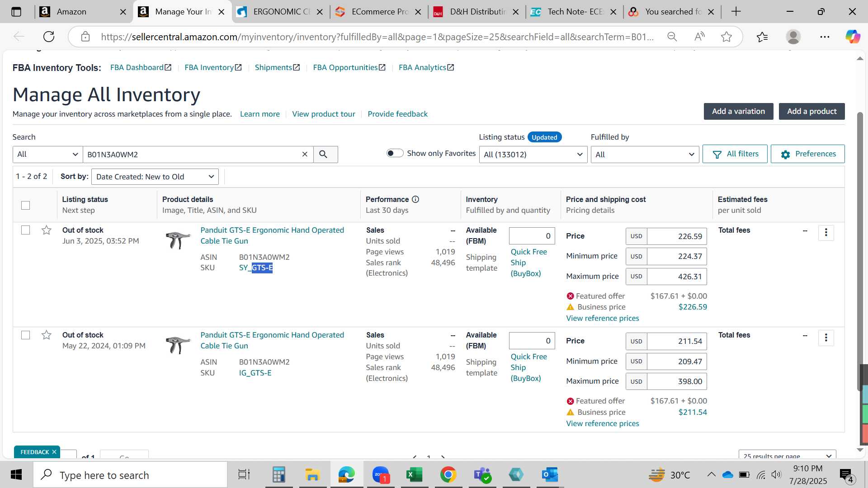868x488 pixels.
Task: Open actions menu for the 226.59 listing
Action: coord(826,233)
